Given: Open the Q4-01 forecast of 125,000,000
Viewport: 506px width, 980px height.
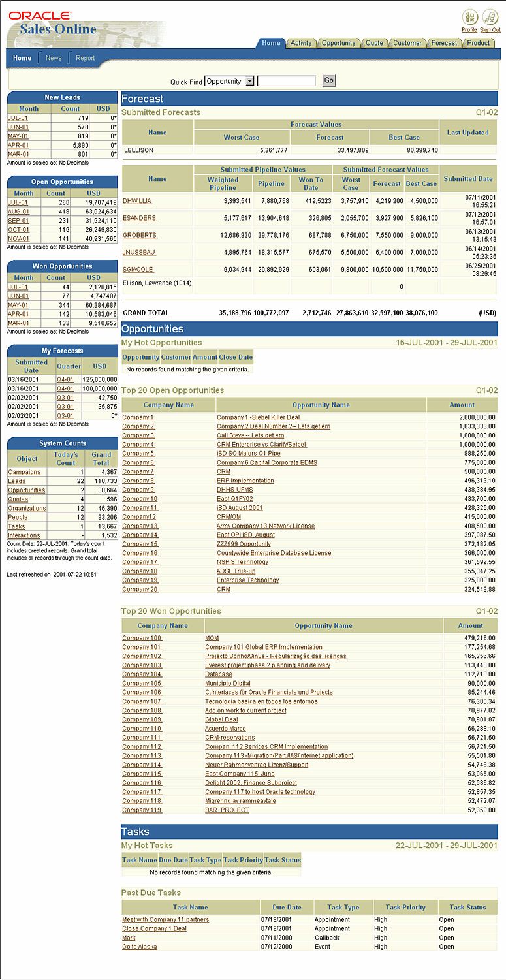Looking at the screenshot, I should pos(65,379).
